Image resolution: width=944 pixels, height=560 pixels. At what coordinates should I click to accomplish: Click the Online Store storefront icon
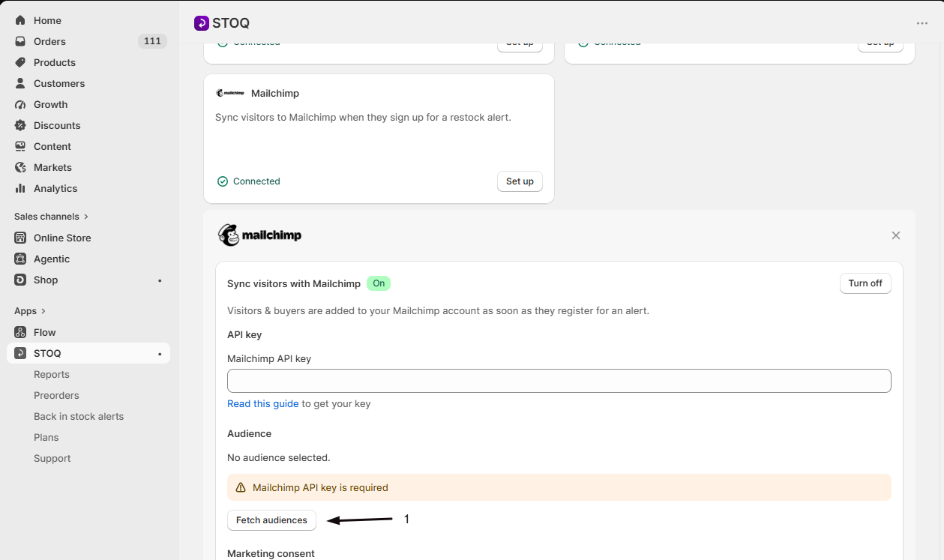(20, 238)
